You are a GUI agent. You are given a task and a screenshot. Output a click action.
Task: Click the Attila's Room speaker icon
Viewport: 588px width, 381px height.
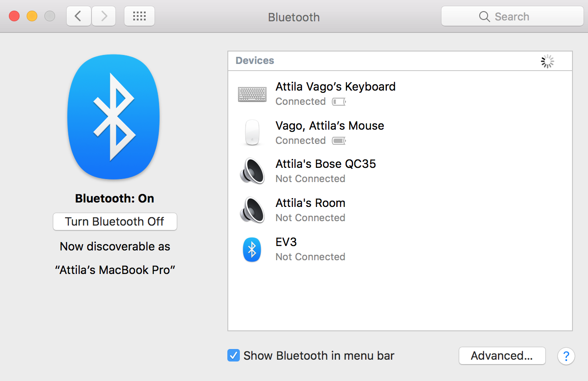click(x=252, y=210)
